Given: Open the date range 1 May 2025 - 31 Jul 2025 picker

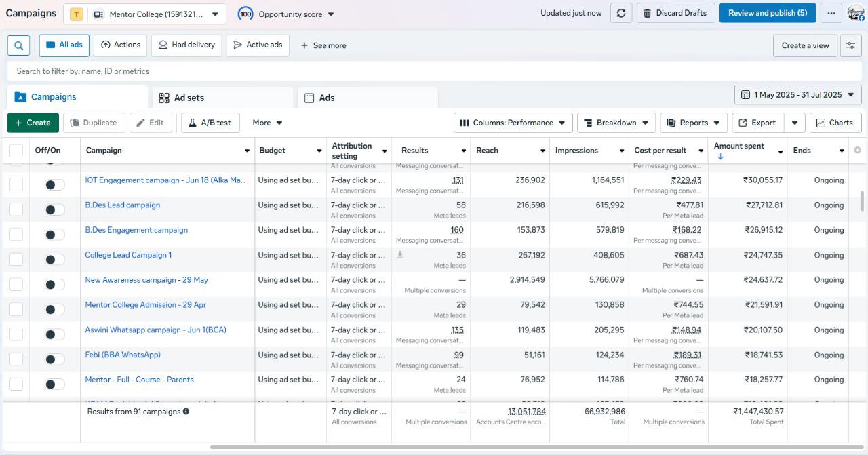Looking at the screenshot, I should click(797, 95).
